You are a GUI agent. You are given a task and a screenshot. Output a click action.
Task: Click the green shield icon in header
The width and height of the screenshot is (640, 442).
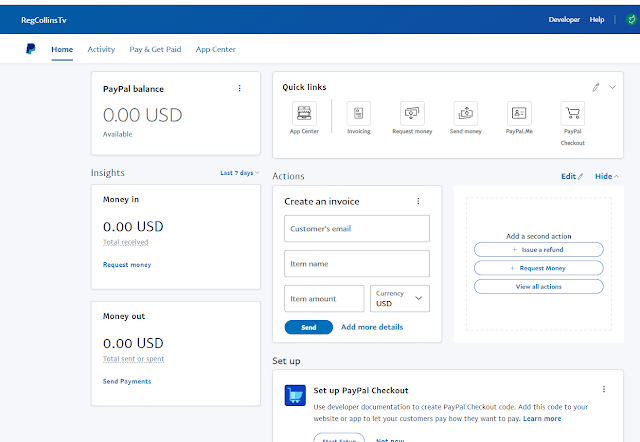coord(631,20)
